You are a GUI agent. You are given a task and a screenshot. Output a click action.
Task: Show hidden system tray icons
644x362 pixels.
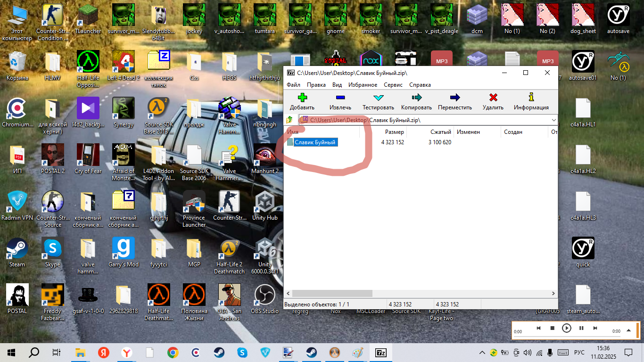pos(482,353)
